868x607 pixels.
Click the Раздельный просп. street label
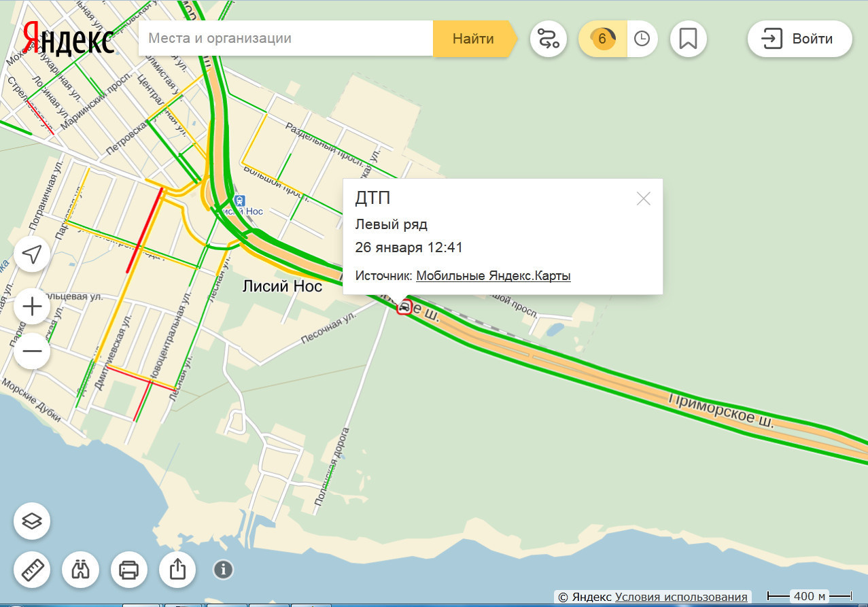coord(324,143)
